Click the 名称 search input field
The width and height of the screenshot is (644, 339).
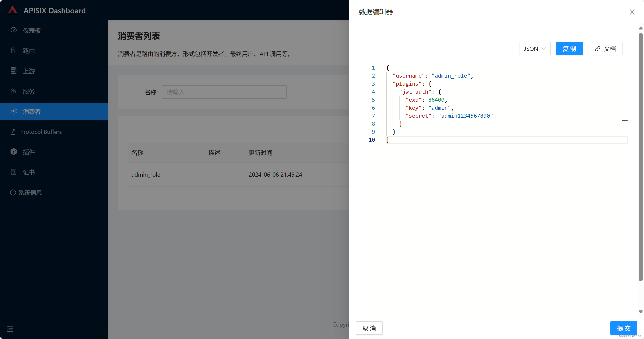coord(224,92)
